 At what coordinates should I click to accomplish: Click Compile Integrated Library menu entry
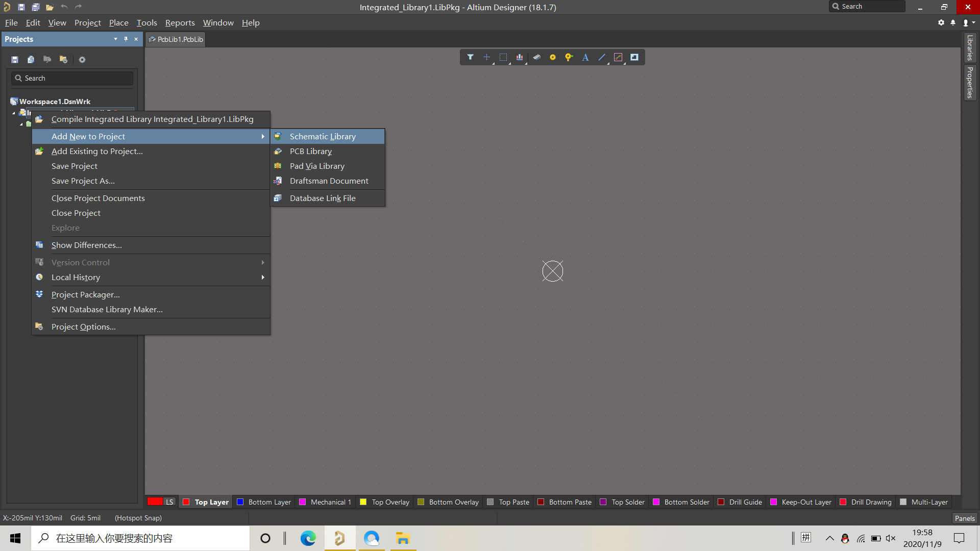coord(151,119)
